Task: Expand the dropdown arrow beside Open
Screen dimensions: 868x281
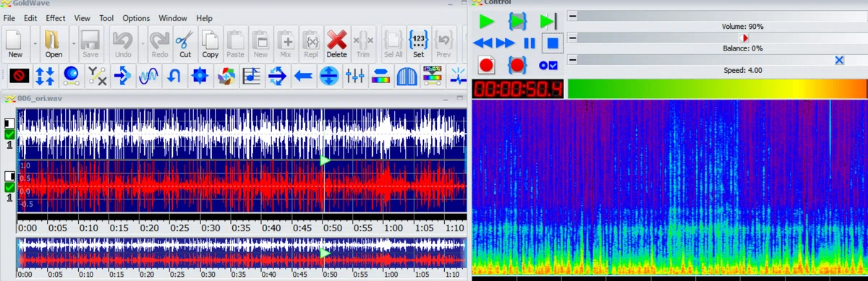Action: coord(73,44)
